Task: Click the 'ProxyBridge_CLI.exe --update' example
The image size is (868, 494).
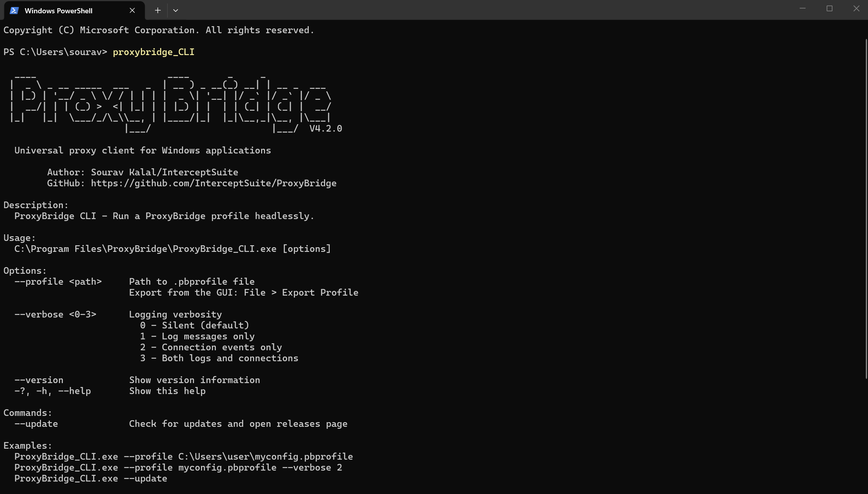Action: [x=91, y=478]
